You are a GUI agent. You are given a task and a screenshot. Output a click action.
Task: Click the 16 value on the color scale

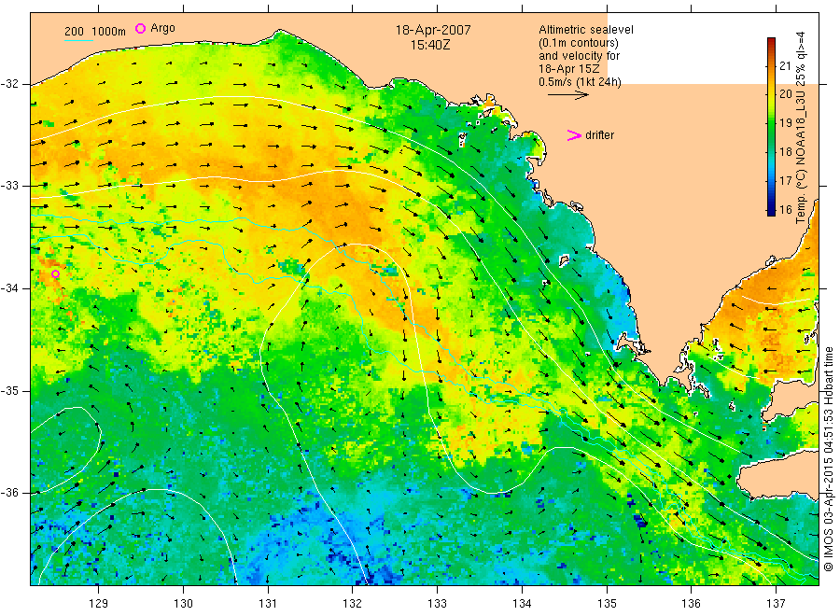785,209
